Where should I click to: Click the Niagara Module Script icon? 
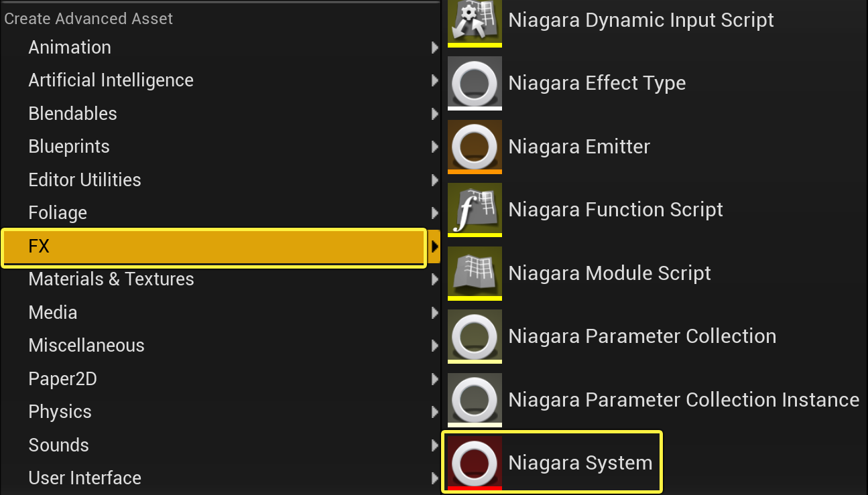pos(475,273)
